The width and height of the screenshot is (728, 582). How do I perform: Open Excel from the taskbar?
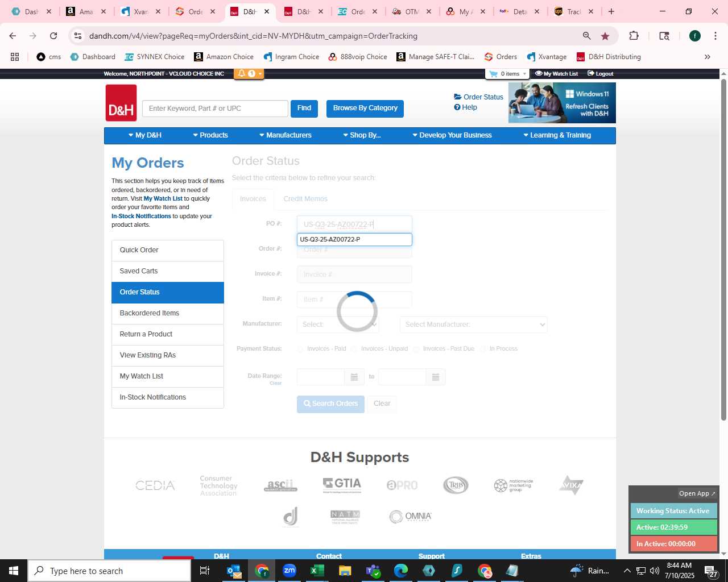coord(317,571)
